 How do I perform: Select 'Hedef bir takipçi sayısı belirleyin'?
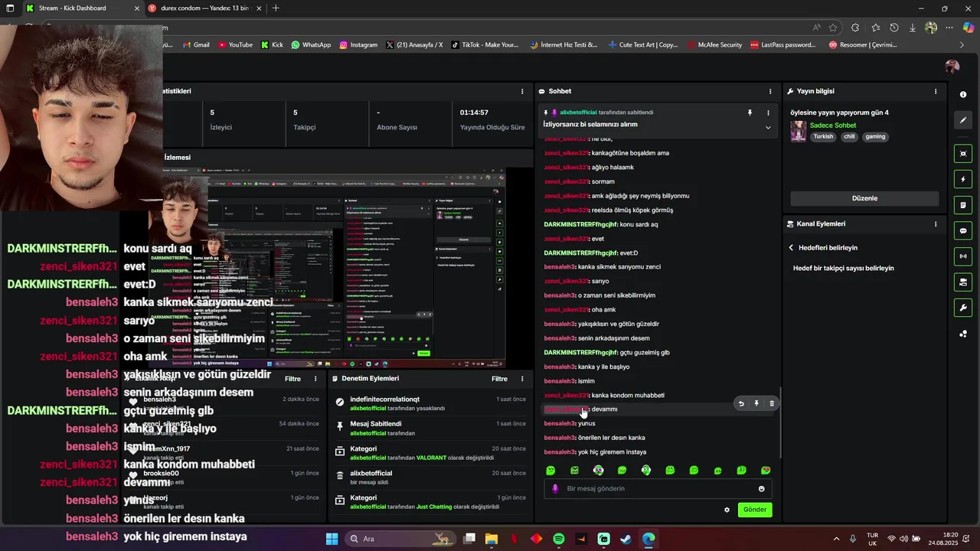click(843, 269)
